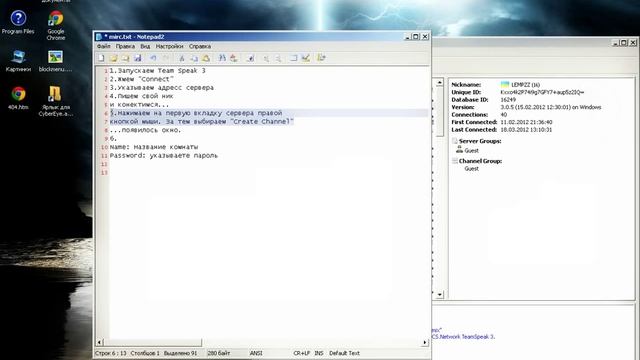Viewport: 640px width, 360px height.
Task: Minimize the Notepad2 window
Action: pyautogui.click(x=407, y=36)
